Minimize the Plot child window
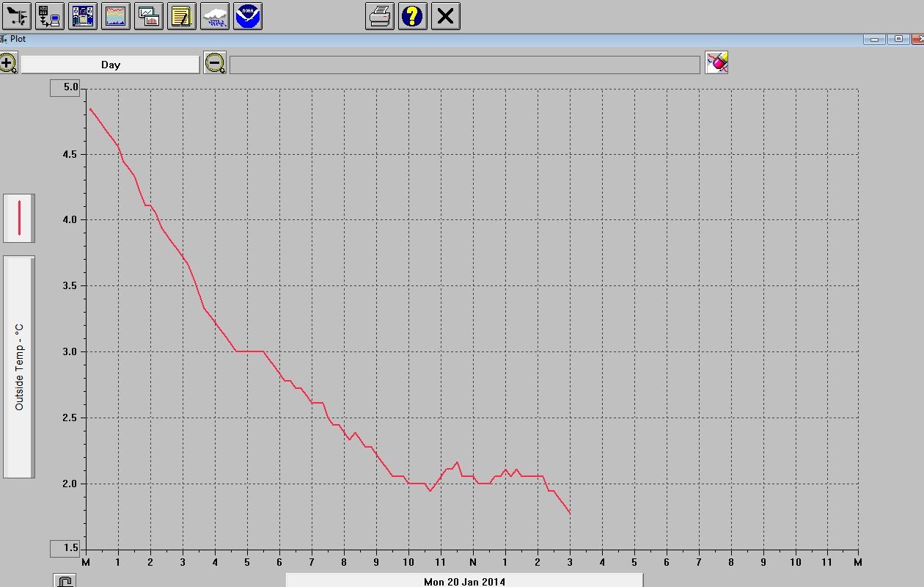 874,39
